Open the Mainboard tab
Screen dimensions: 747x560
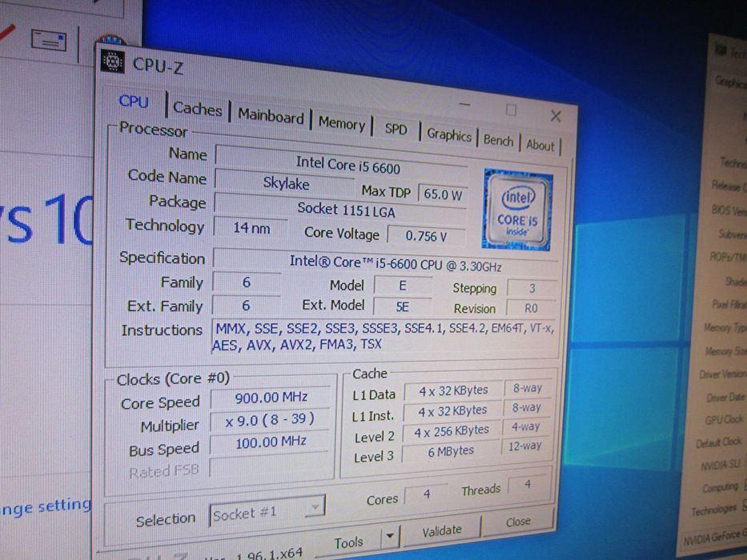[x=271, y=116]
